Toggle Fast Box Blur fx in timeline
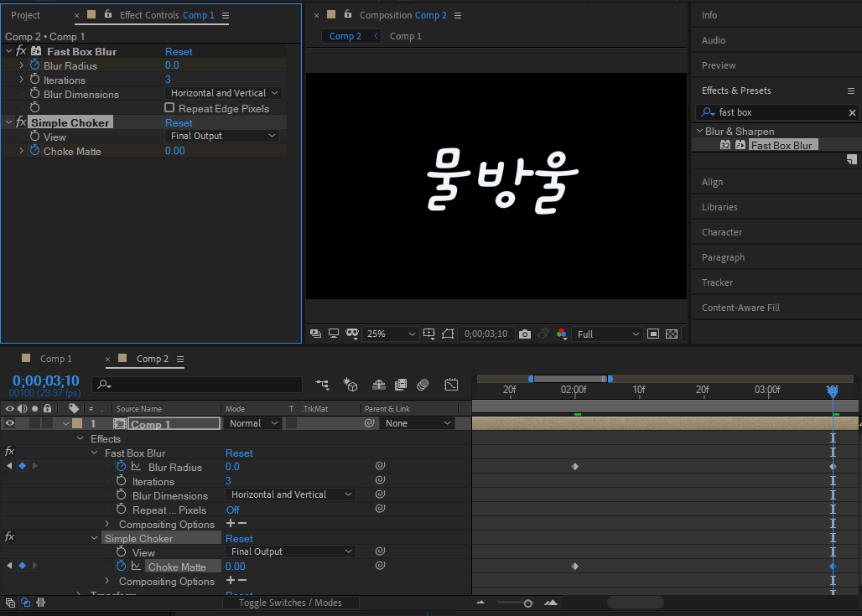The width and height of the screenshot is (862, 616). (x=9, y=452)
